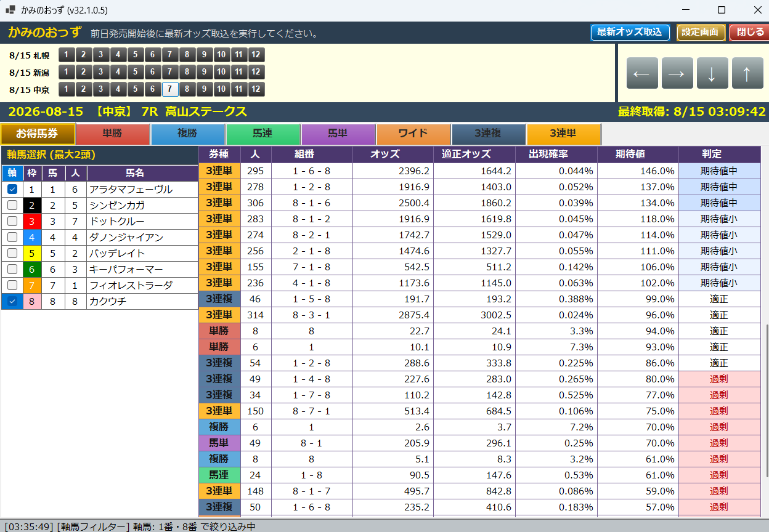Image resolution: width=769 pixels, height=532 pixels.
Task: Switch to the 単勝 tab
Action: (113, 134)
